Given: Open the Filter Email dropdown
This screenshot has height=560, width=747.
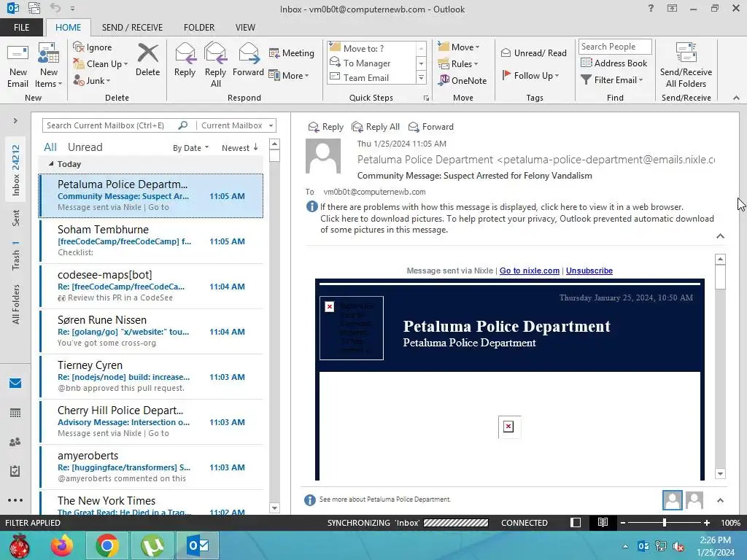Looking at the screenshot, I should click(612, 80).
